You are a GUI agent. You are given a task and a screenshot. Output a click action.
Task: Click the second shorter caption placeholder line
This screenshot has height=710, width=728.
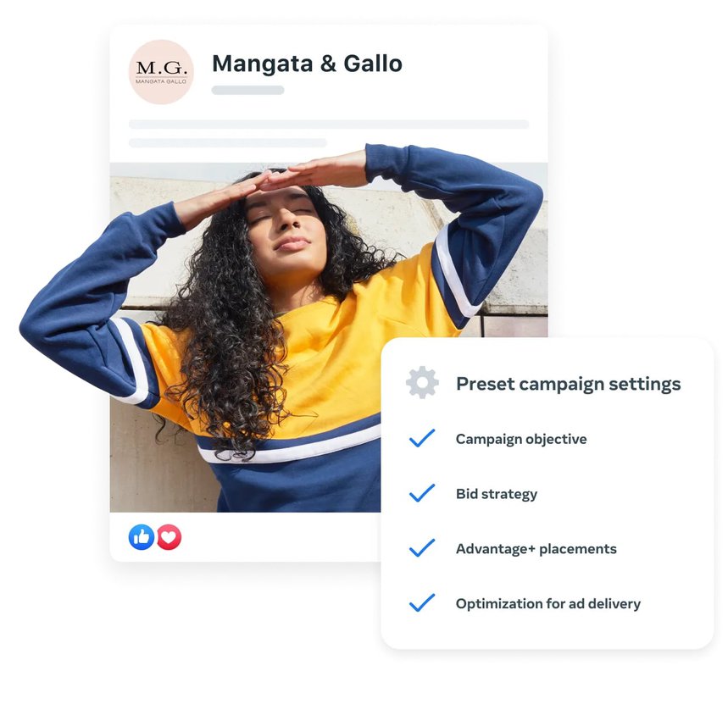click(227, 142)
